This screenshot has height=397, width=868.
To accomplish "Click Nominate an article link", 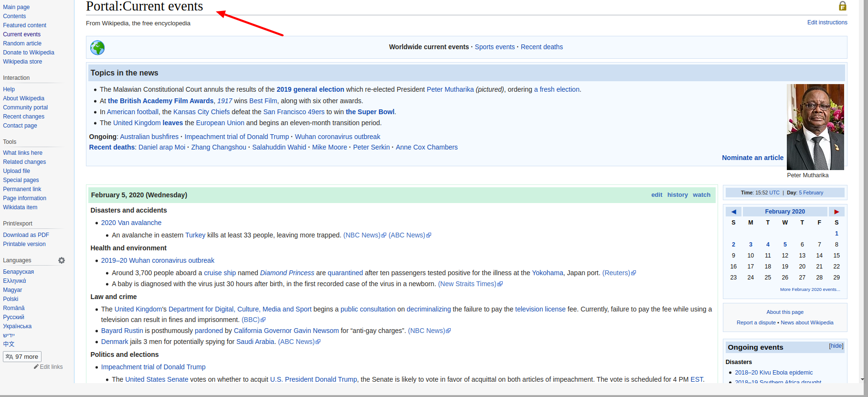I will pos(752,158).
